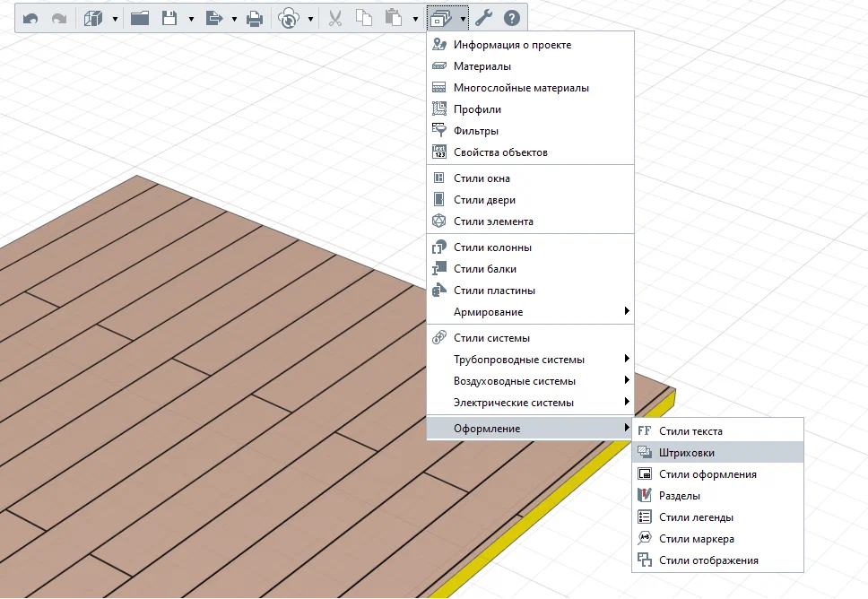The image size is (868, 599).
Task: Click the Save floppy disk icon
Action: coord(169,18)
